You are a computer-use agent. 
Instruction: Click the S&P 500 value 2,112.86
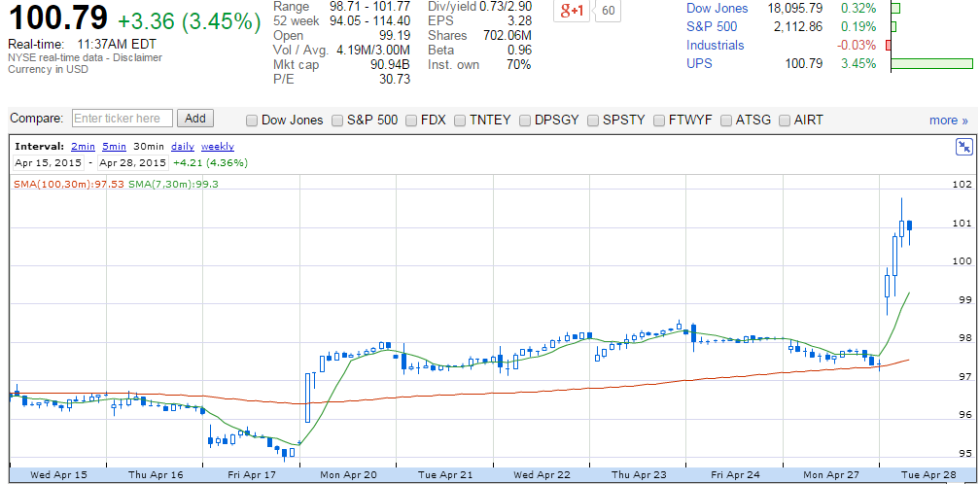pyautogui.click(x=797, y=27)
